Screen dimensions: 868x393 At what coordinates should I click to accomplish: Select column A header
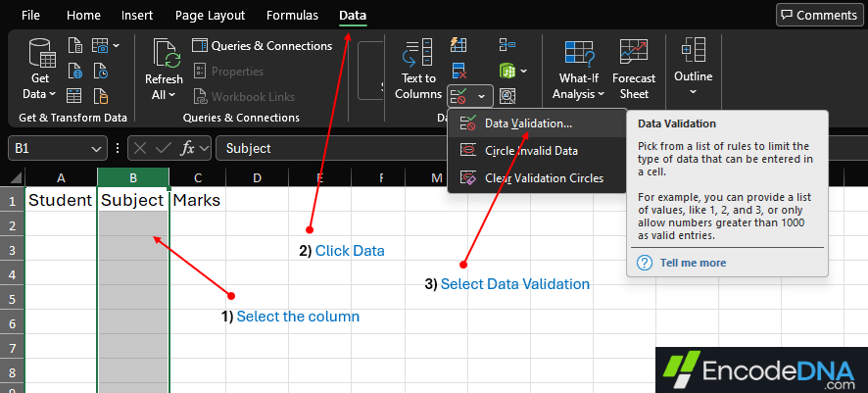click(x=61, y=177)
